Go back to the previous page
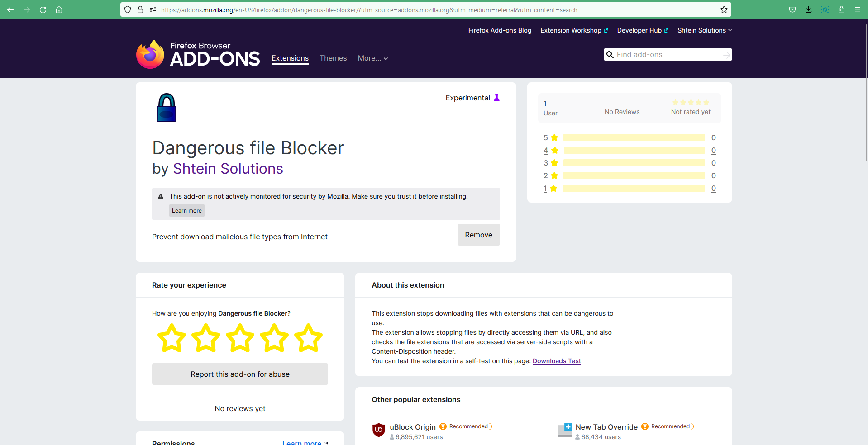 [x=10, y=9]
